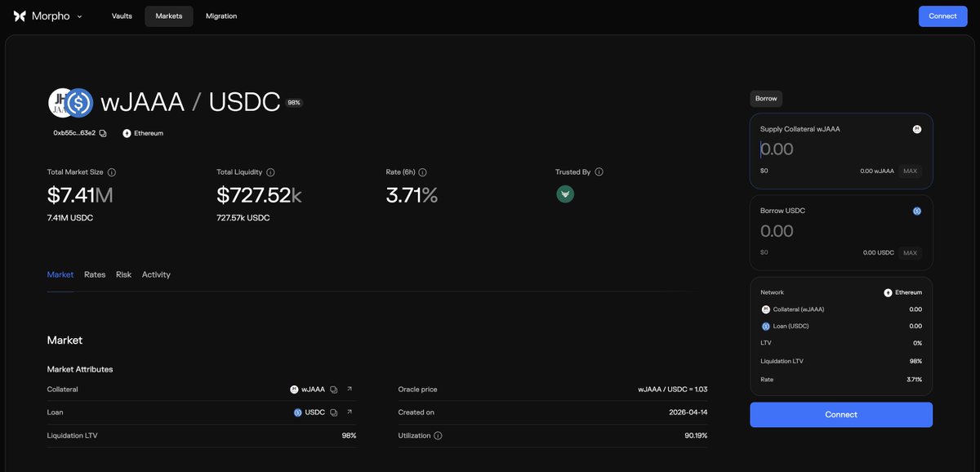Viewport: 980px width, 472px height.
Task: Click the created on date 2026-04-14
Action: pos(688,412)
